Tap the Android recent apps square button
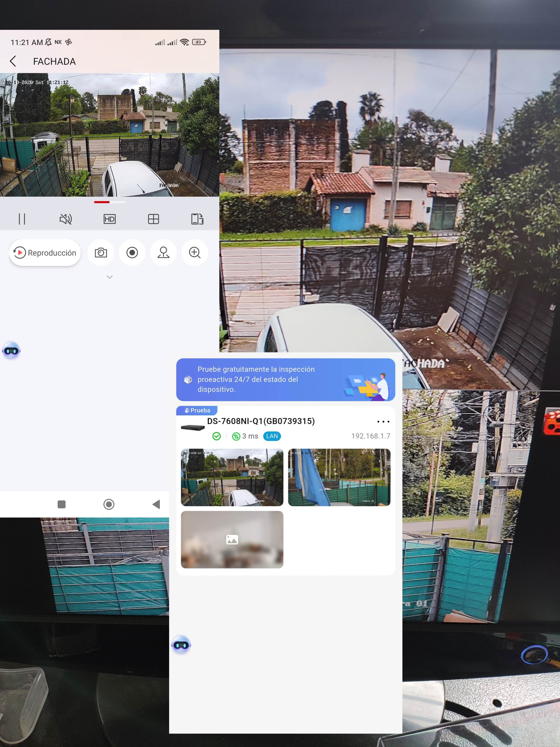The image size is (560, 747). point(61,504)
